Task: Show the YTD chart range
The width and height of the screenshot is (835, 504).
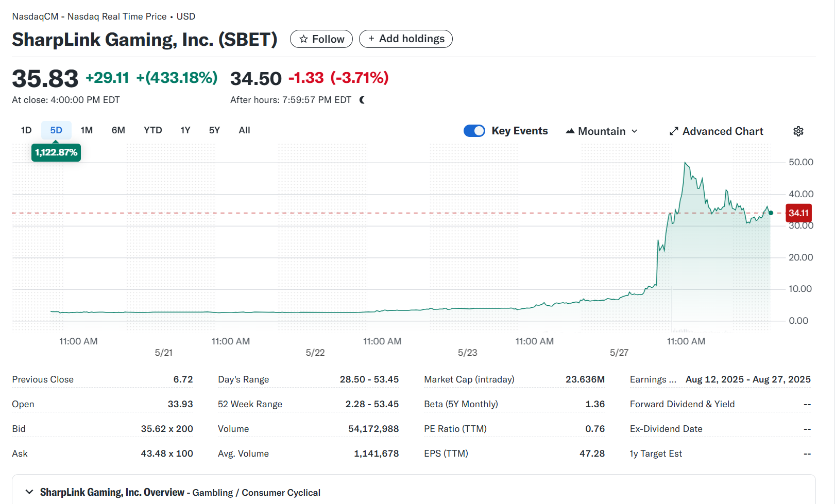Action: click(x=152, y=130)
